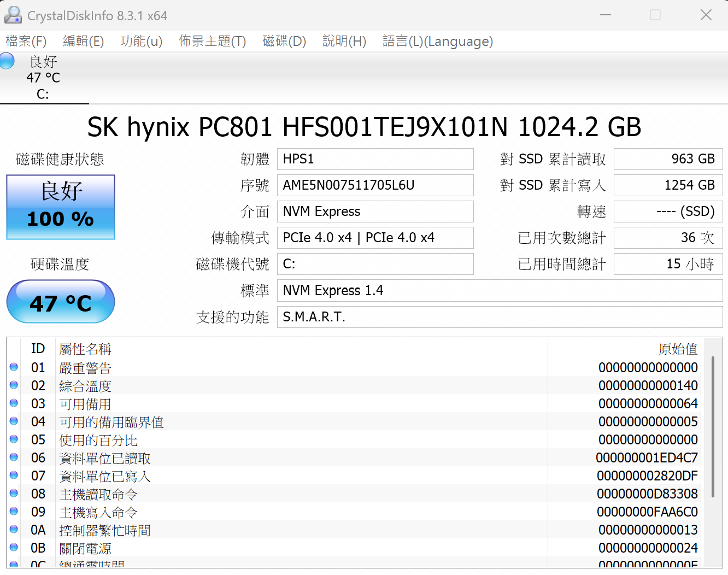The height and width of the screenshot is (575, 728).
Task: Click the 磁碟健康狀態 label
Action: [60, 159]
